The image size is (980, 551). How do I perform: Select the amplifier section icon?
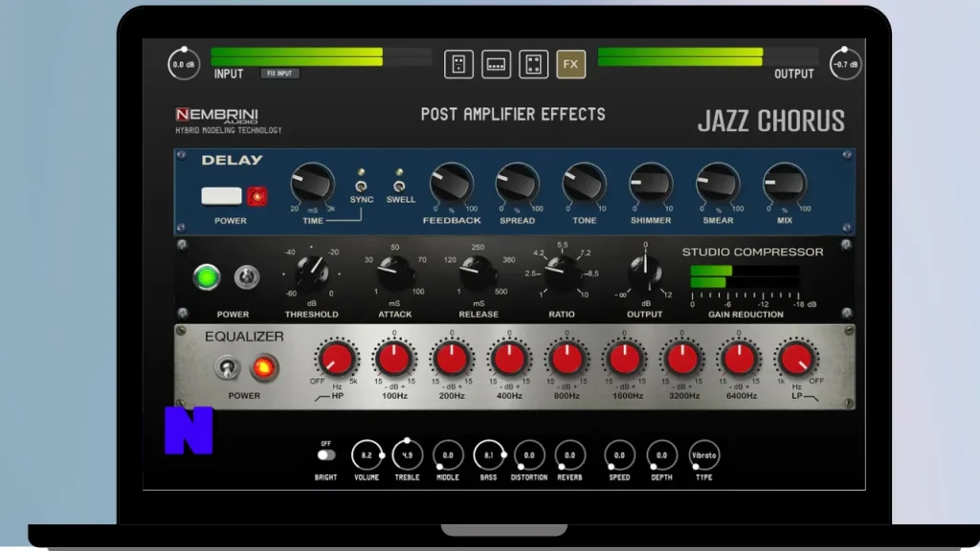point(497,64)
